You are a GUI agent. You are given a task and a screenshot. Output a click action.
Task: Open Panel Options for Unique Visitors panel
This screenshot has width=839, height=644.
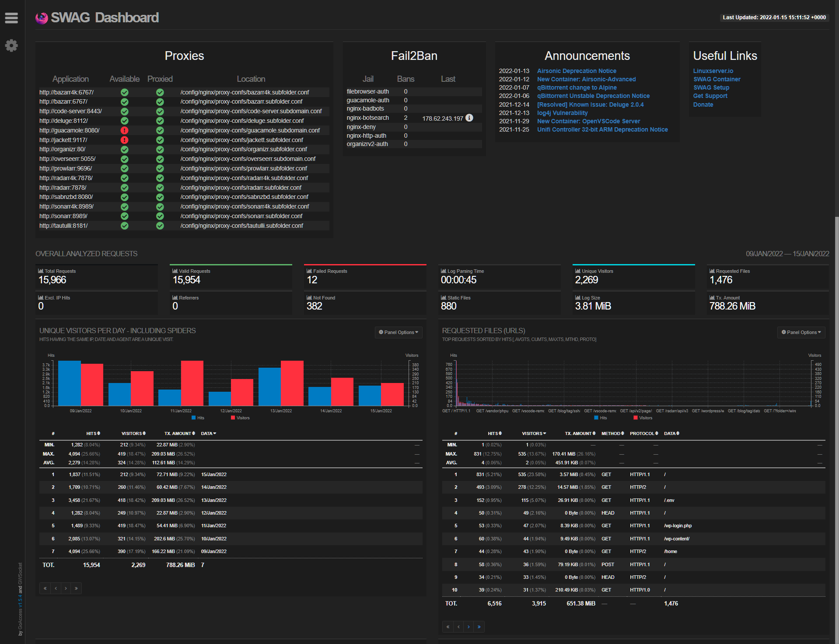(399, 332)
